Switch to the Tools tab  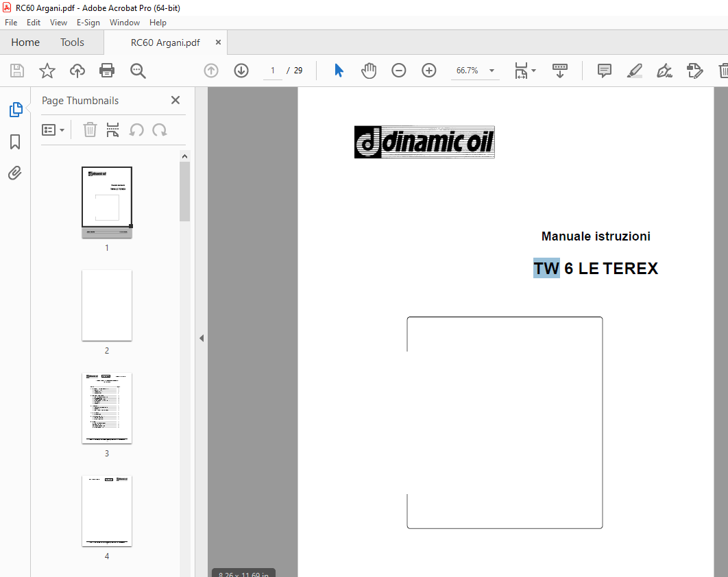(x=72, y=42)
